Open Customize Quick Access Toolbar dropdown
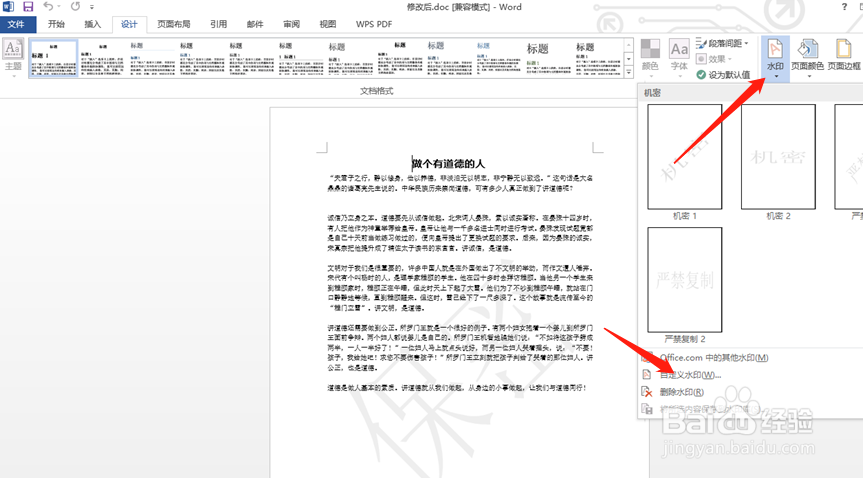 point(92,7)
